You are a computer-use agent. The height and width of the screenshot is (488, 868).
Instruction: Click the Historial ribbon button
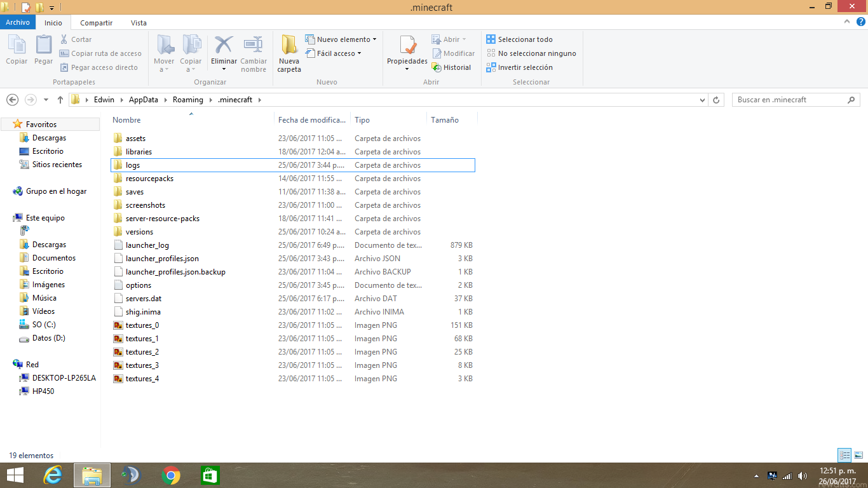[451, 67]
